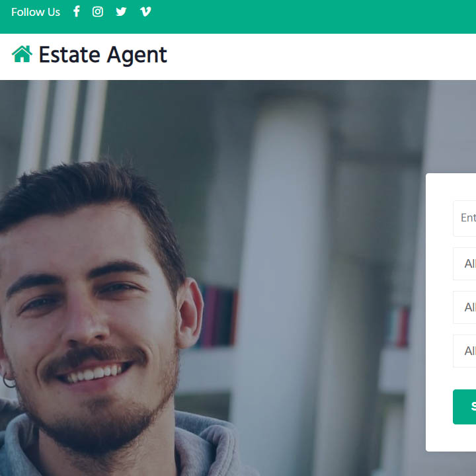The height and width of the screenshot is (476, 476).
Task: Open the Vimeo icon link
Action: coord(145,11)
